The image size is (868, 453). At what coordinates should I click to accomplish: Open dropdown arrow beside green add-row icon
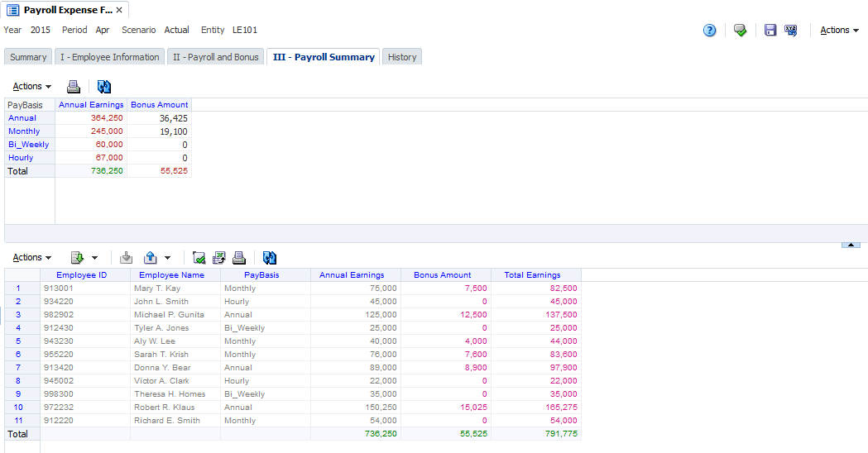tap(94, 258)
